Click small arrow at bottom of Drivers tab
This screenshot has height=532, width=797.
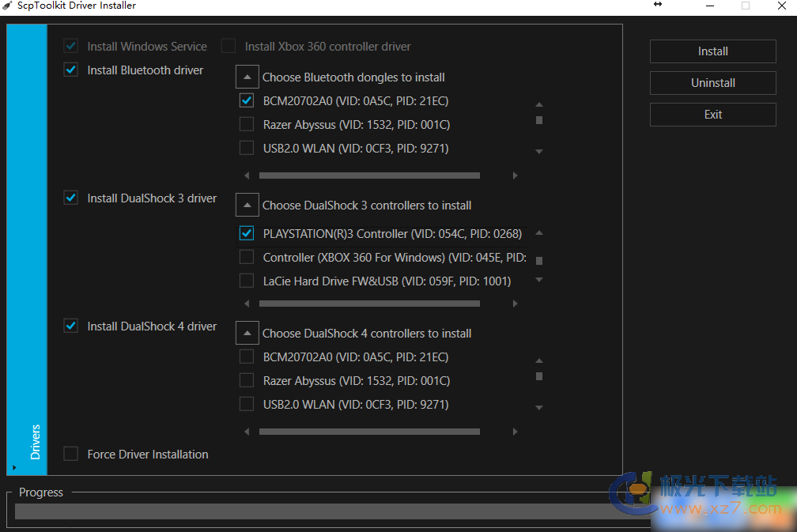[14, 467]
